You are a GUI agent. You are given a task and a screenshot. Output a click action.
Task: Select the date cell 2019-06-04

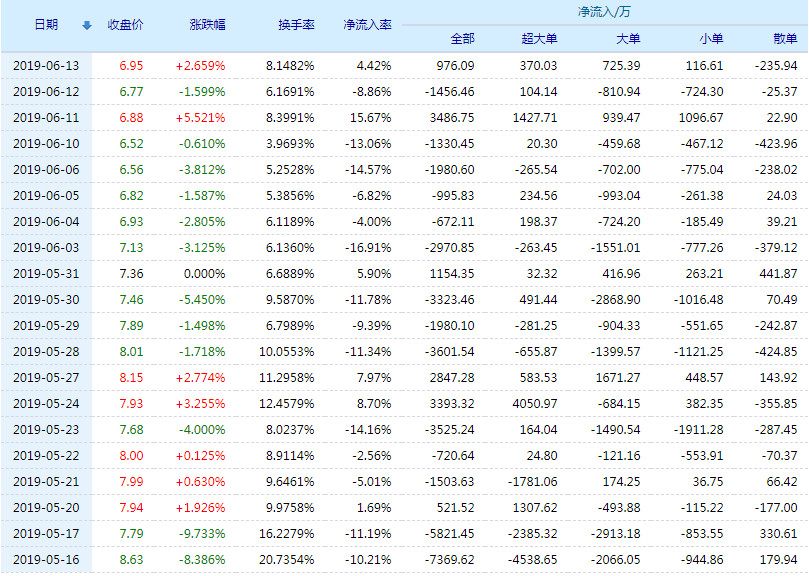[x=46, y=221]
